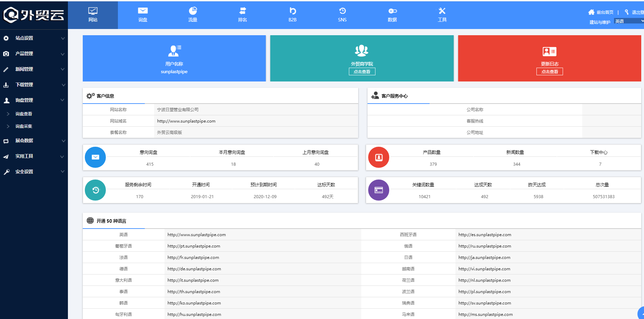
Task: Expand the 站点设置 sidebar menu
Action: tap(34, 38)
